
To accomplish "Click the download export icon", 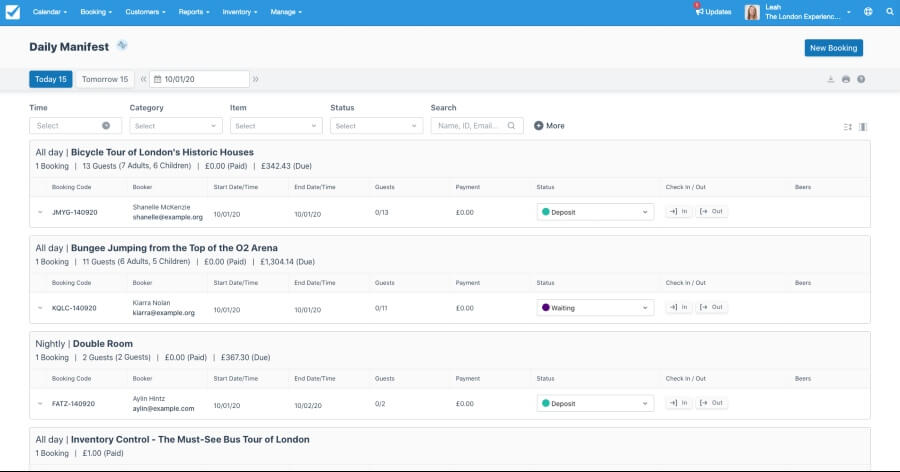I will (x=831, y=79).
